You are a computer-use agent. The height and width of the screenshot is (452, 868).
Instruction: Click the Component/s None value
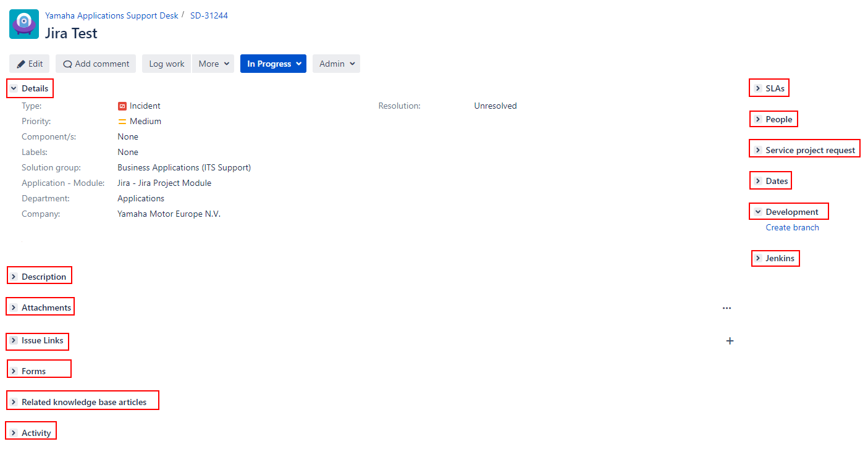tap(128, 136)
